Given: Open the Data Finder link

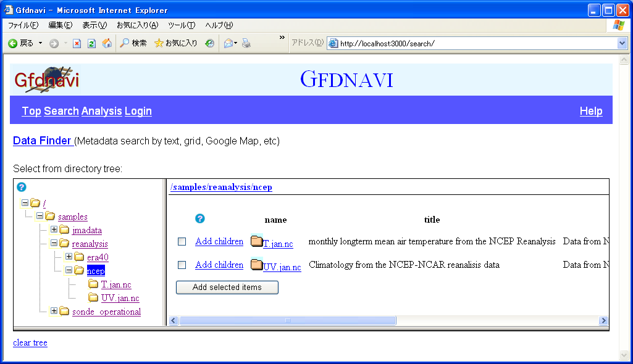Looking at the screenshot, I should pyautogui.click(x=42, y=141).
